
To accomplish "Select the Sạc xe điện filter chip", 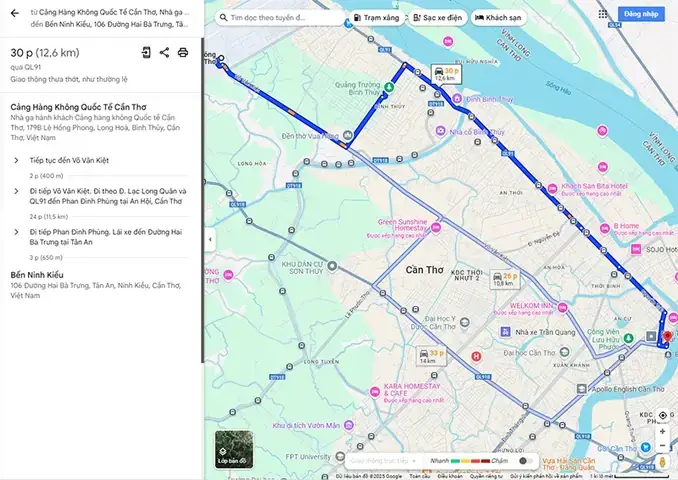I will pos(438,18).
